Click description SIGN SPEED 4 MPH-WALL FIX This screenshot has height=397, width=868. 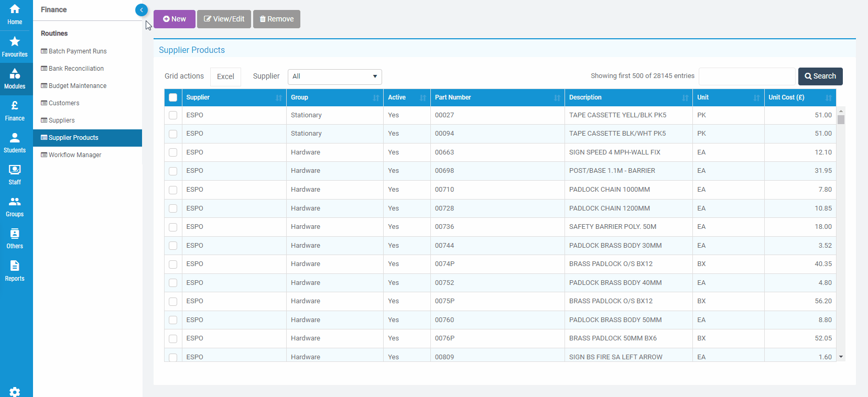click(614, 152)
